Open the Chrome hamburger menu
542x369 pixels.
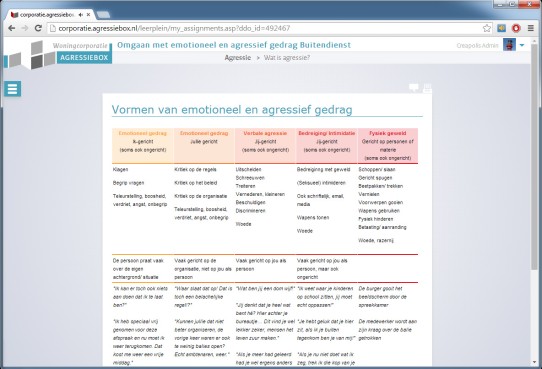tap(531, 28)
